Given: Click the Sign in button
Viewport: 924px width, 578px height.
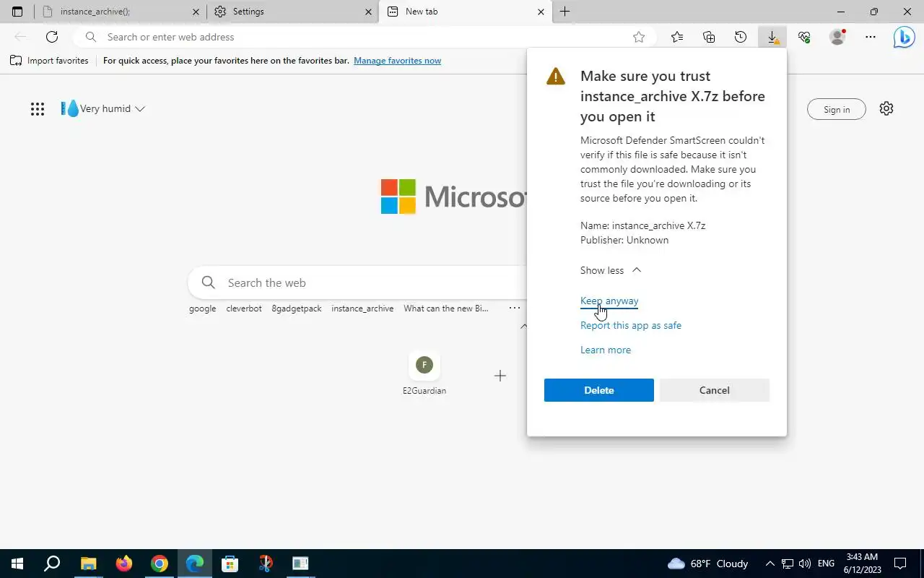Looking at the screenshot, I should pyautogui.click(x=837, y=110).
